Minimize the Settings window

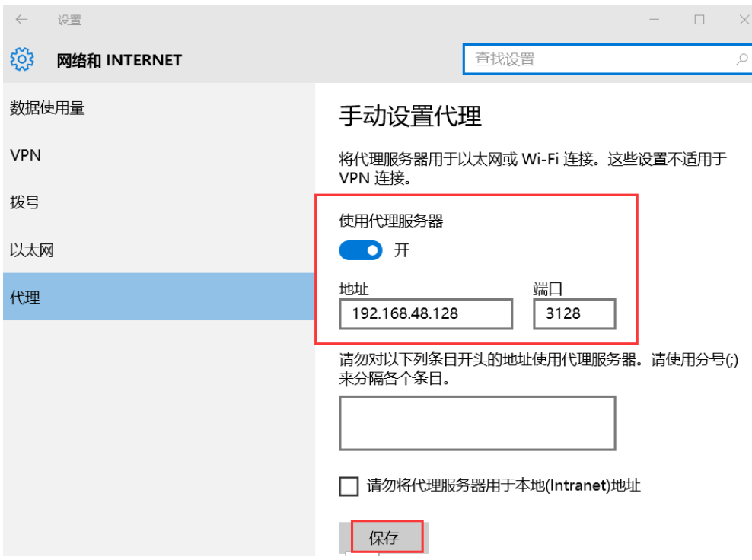(654, 19)
